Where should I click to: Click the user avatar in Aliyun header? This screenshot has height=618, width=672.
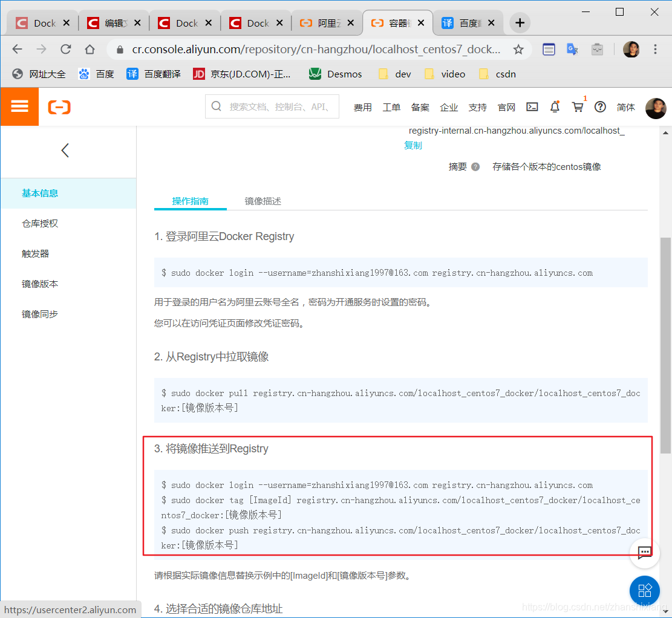click(656, 108)
